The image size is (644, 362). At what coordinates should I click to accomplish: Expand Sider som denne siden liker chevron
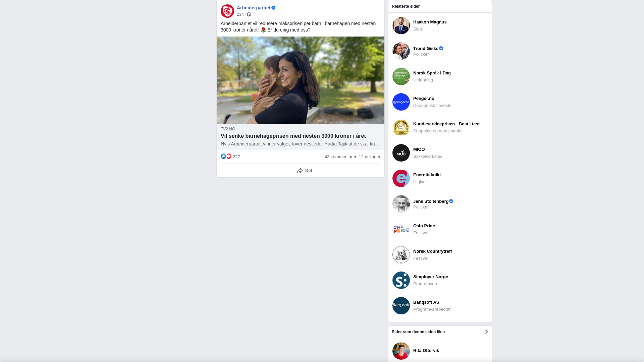486,332
